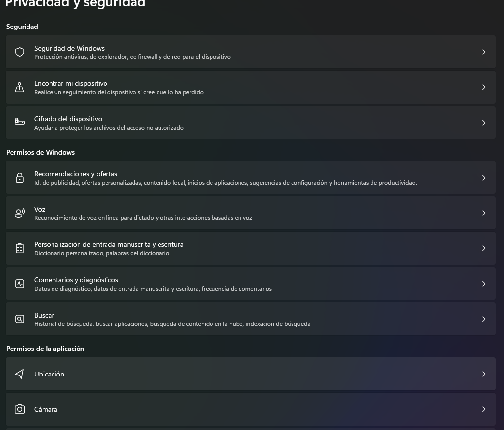Image resolution: width=504 pixels, height=430 pixels.
Task: Click the Buscar magnifier icon
Action: pos(20,319)
